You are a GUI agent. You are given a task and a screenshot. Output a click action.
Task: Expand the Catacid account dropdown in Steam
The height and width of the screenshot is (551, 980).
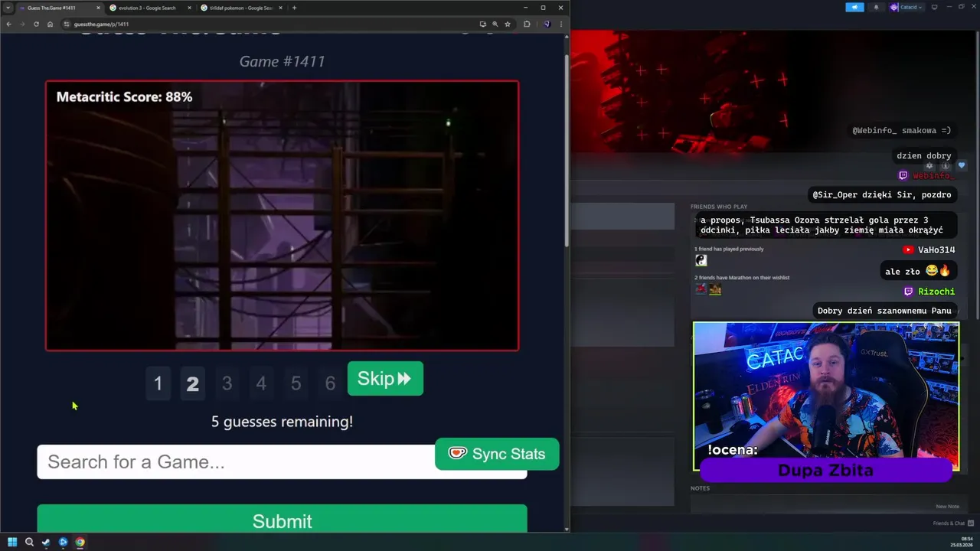[907, 7]
